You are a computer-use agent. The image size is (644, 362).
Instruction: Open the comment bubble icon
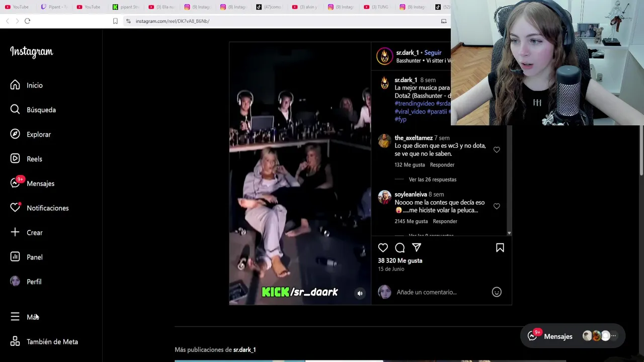[399, 248]
